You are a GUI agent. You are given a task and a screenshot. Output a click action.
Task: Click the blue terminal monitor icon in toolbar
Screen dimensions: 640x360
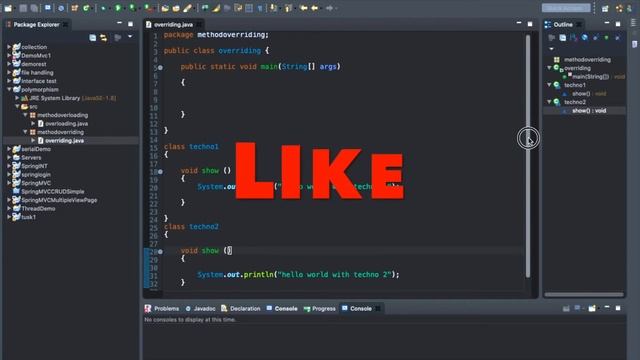click(x=48, y=8)
